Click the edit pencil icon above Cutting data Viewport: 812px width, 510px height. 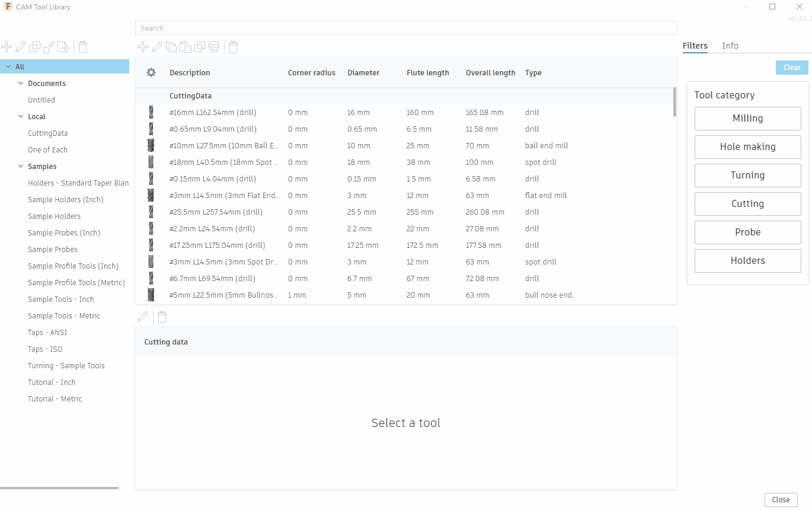tap(143, 317)
